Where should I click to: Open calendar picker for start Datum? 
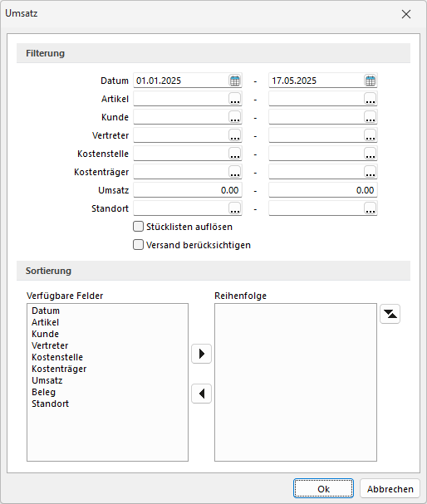235,81
